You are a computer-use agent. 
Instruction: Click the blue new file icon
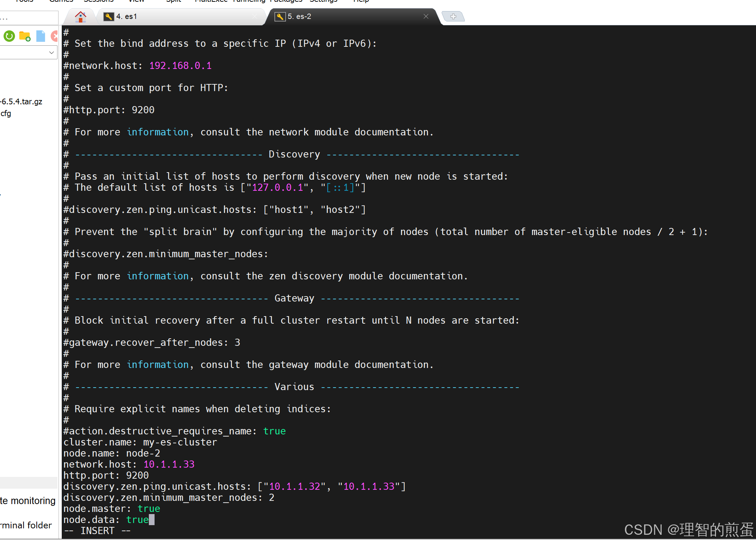(x=41, y=36)
